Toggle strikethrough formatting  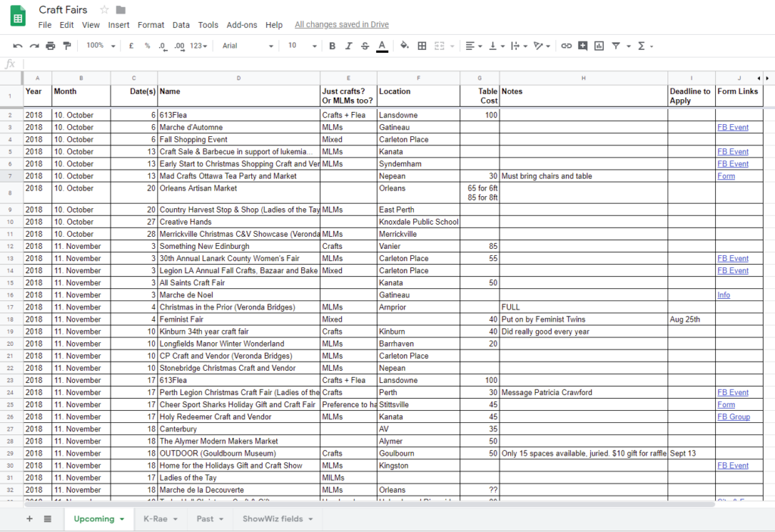365,46
